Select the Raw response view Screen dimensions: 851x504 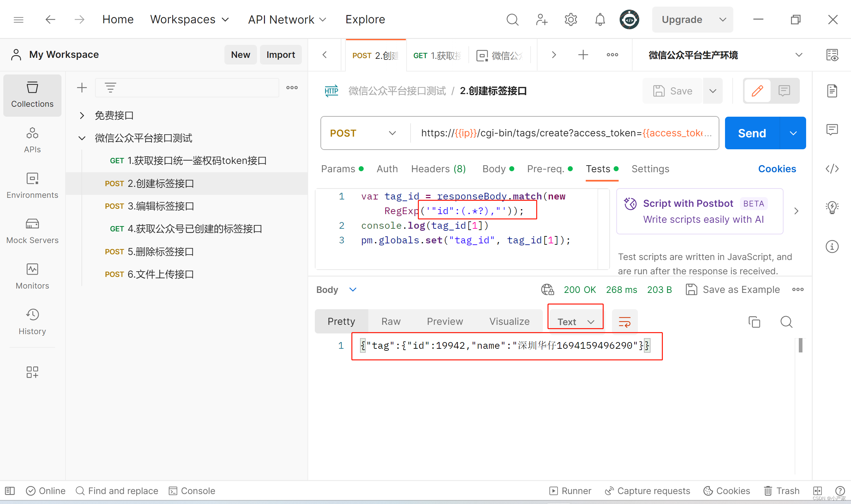click(391, 321)
